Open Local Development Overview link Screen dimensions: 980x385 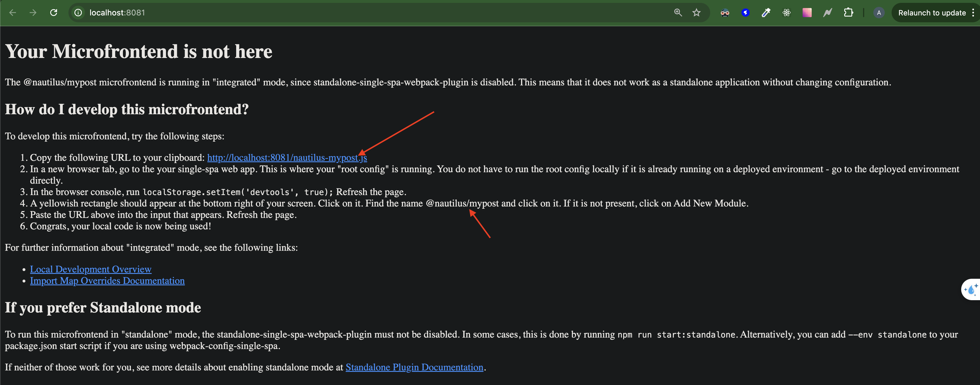pyautogui.click(x=90, y=269)
